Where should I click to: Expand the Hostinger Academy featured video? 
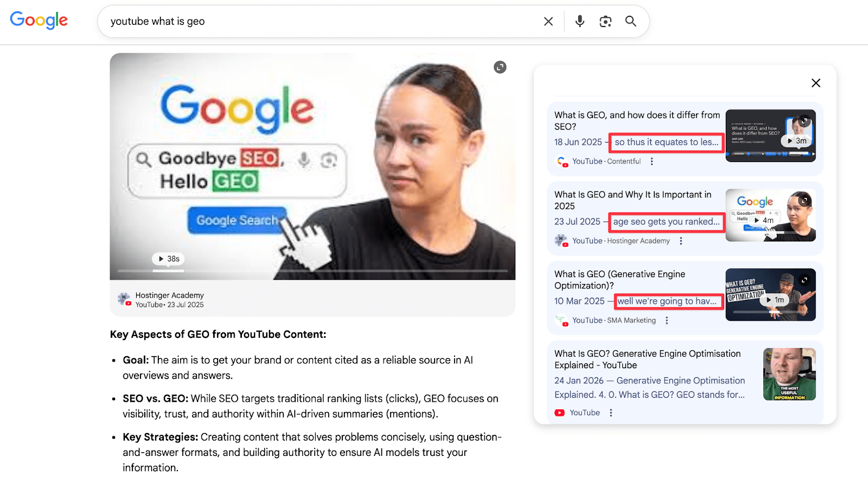coord(500,67)
